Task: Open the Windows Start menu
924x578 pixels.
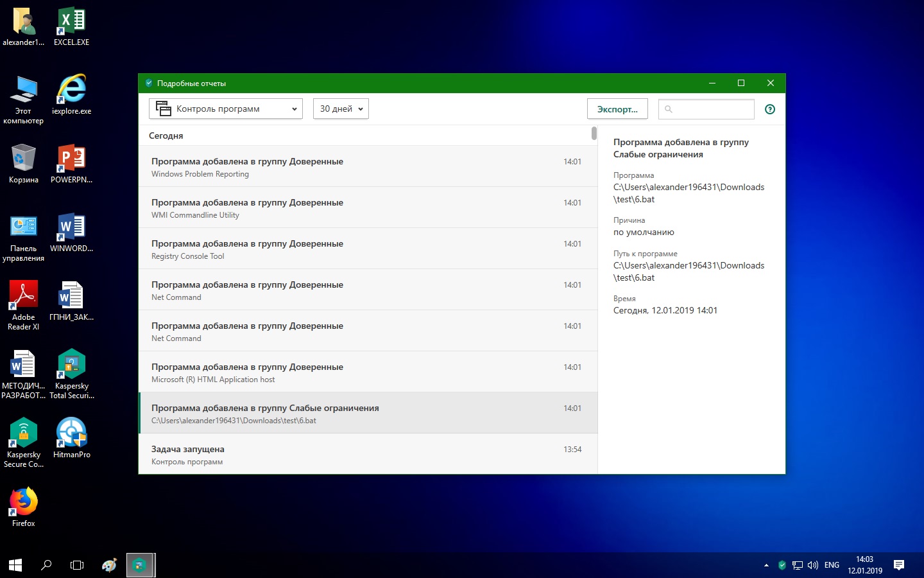Action: (x=15, y=565)
